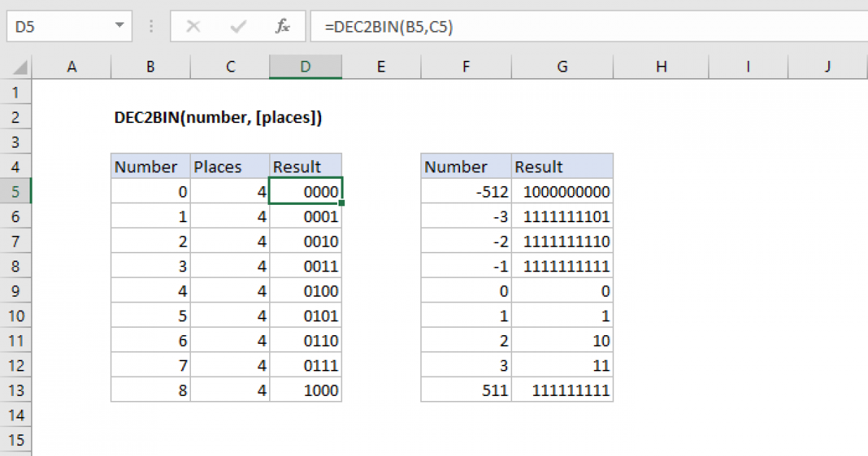Select column header F
868x456 pixels.
(x=465, y=66)
